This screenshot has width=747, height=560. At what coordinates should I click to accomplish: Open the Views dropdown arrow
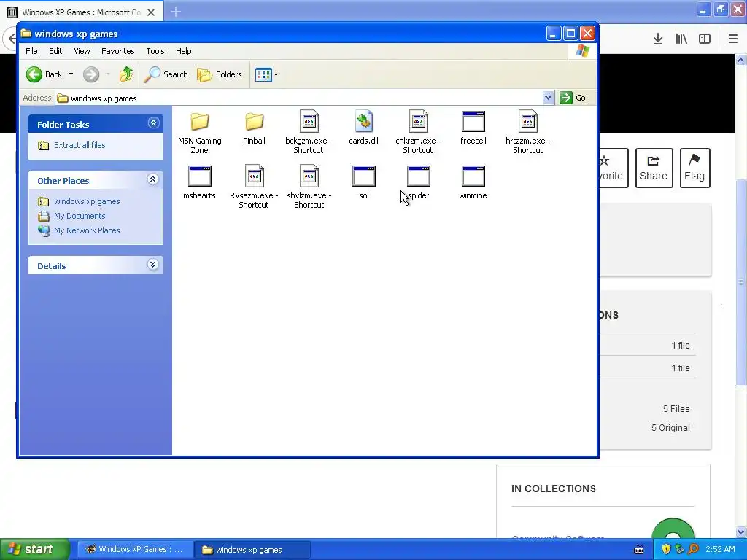click(x=276, y=75)
